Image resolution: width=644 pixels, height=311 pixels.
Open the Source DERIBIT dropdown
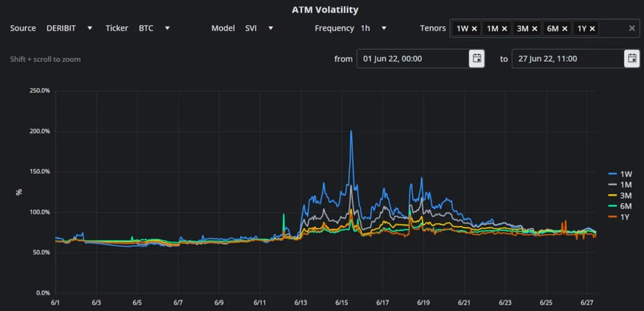[70, 28]
